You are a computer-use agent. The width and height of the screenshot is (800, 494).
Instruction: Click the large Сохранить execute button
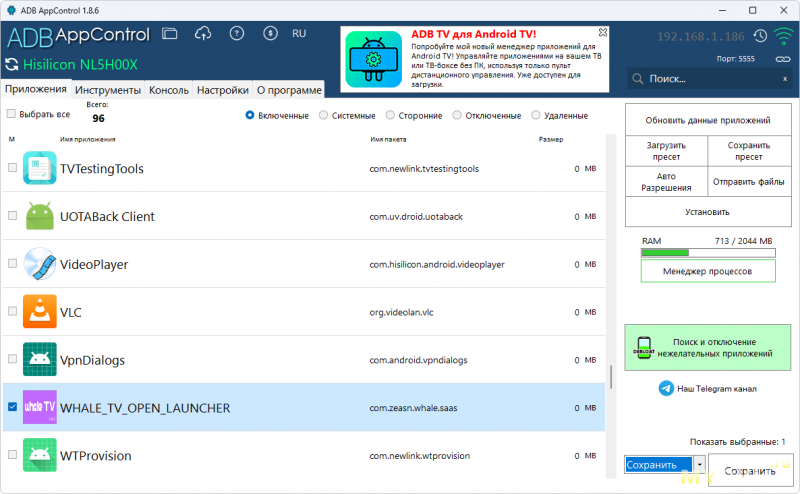751,471
